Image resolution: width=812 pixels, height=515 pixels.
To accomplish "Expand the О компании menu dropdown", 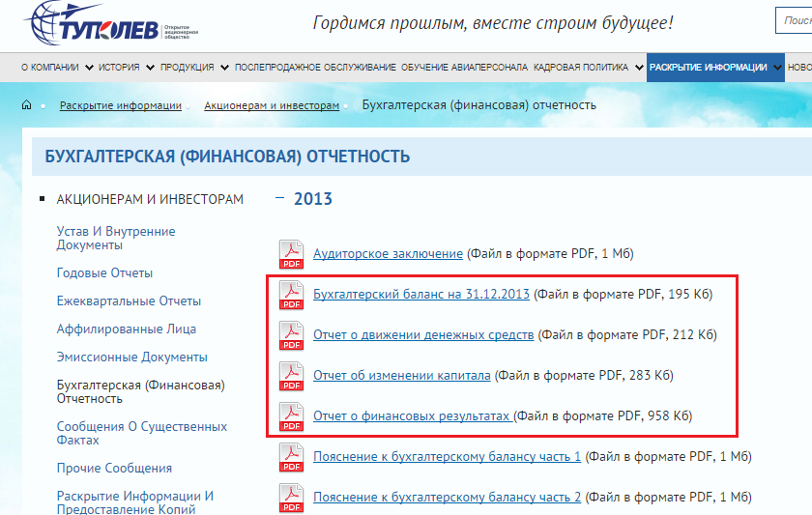I will pos(89,68).
